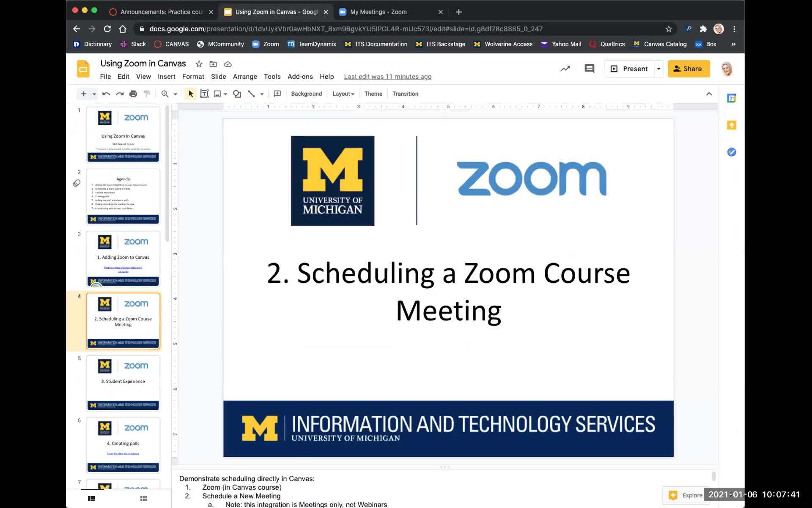Show more bookmarks via the chevron
Image resolution: width=812 pixels, height=508 pixels.
pyautogui.click(x=733, y=44)
